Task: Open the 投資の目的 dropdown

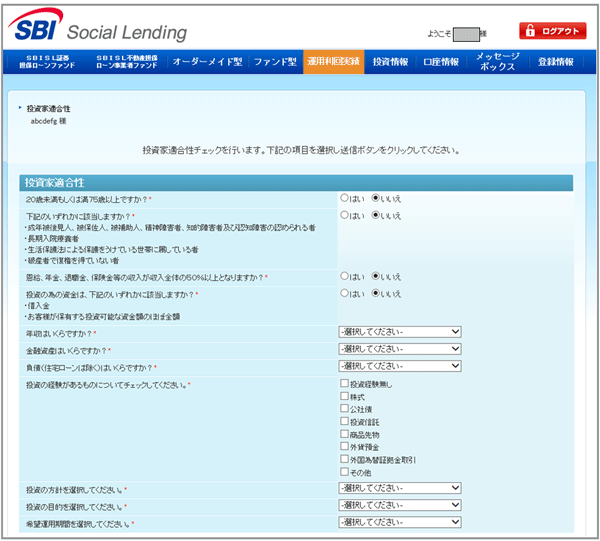Action: (400, 505)
